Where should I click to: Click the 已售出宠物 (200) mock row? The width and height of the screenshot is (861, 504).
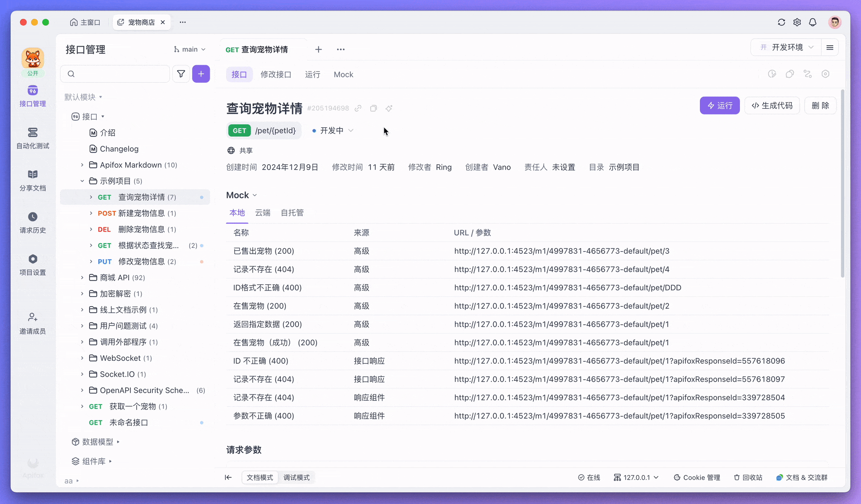click(x=528, y=251)
